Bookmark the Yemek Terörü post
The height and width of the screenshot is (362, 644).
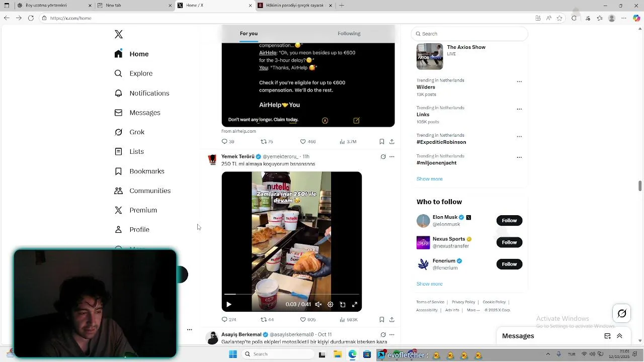[382, 320]
